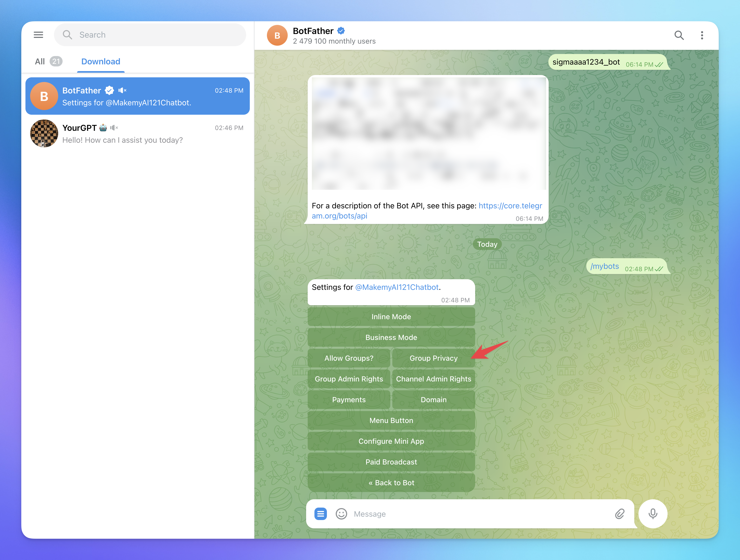The image size is (740, 560).
Task: Open the three-dot more options menu
Action: [702, 35]
